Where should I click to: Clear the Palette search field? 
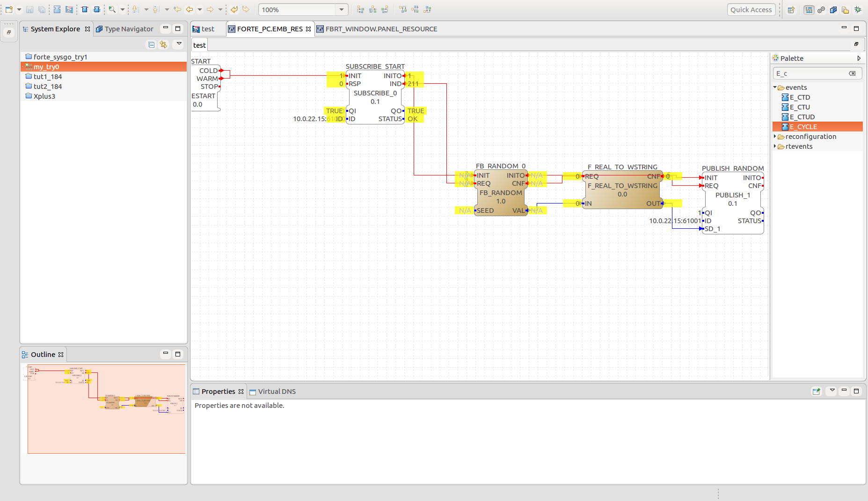click(852, 73)
